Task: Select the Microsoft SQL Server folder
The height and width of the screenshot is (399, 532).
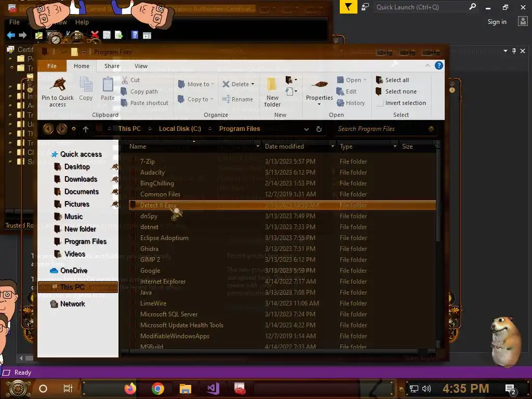Action: click(x=282, y=314)
